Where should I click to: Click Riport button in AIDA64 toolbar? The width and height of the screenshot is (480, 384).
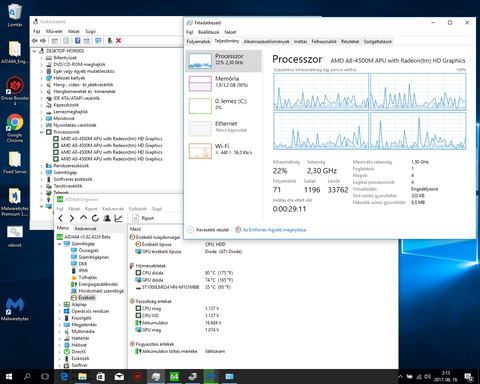pyautogui.click(x=144, y=218)
